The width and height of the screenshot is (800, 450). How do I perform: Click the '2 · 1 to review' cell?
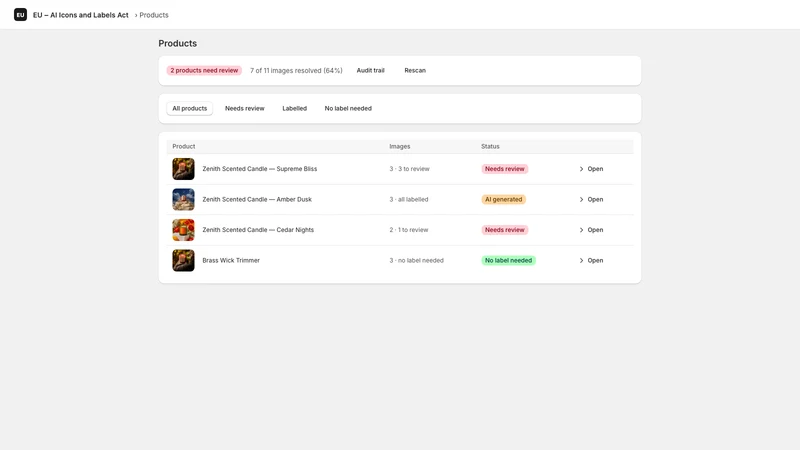(x=409, y=230)
